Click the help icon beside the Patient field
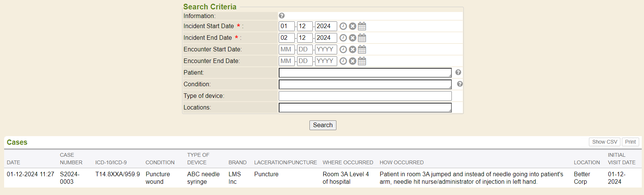The height and width of the screenshot is (195, 644). 458,72
